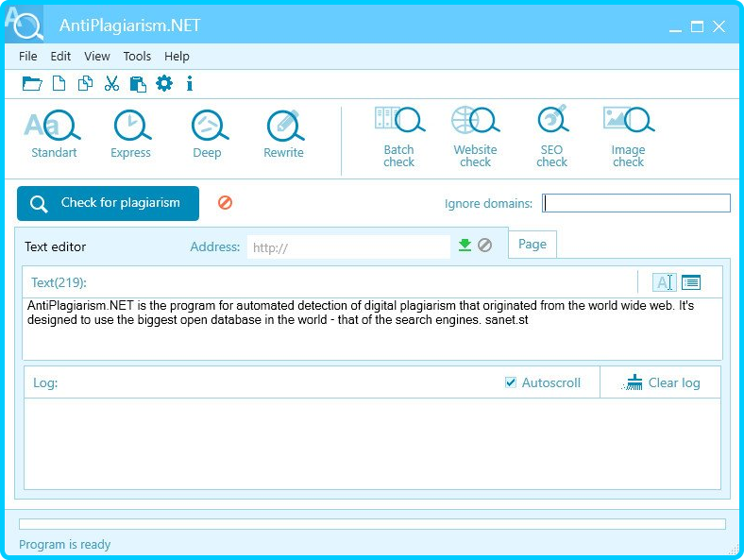Switch to the Text editor tab
The width and height of the screenshot is (744, 560).
click(55, 246)
